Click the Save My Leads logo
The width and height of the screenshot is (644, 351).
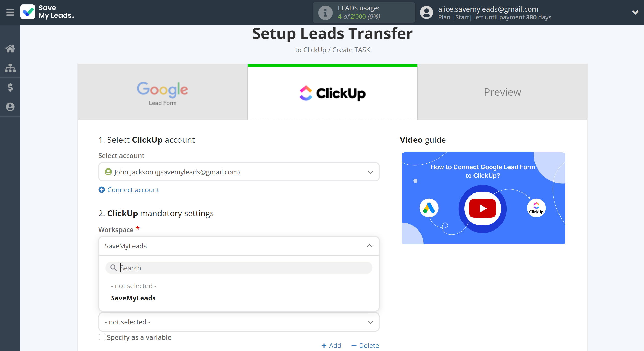(x=47, y=12)
